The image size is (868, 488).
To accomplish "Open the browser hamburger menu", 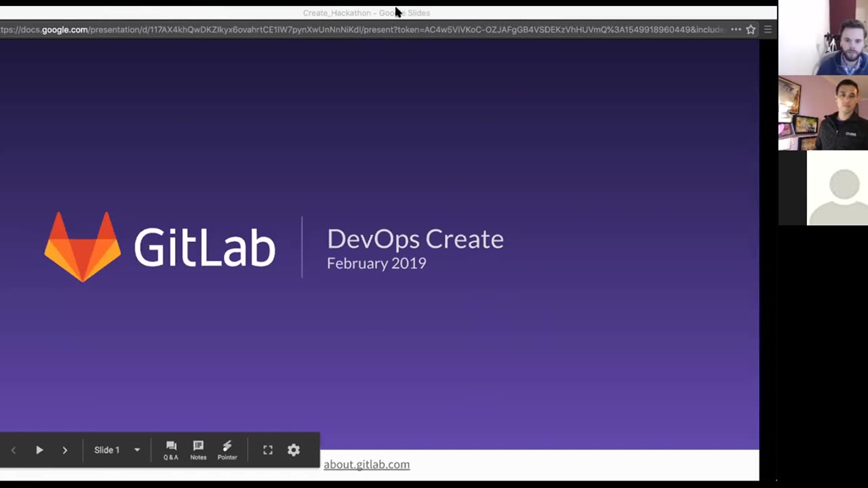I will [x=768, y=30].
